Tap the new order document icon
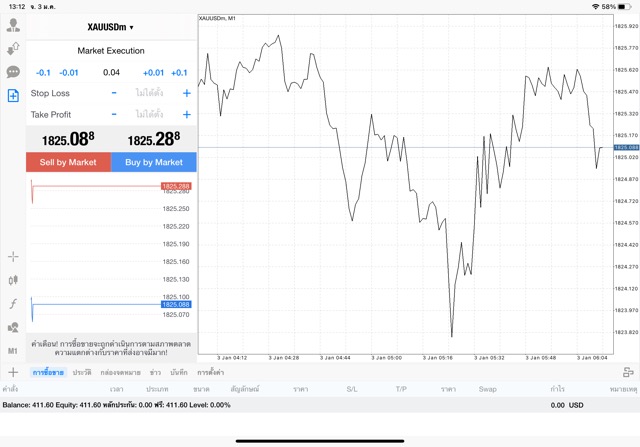Viewport: 640px width, 447px height. coord(13,96)
